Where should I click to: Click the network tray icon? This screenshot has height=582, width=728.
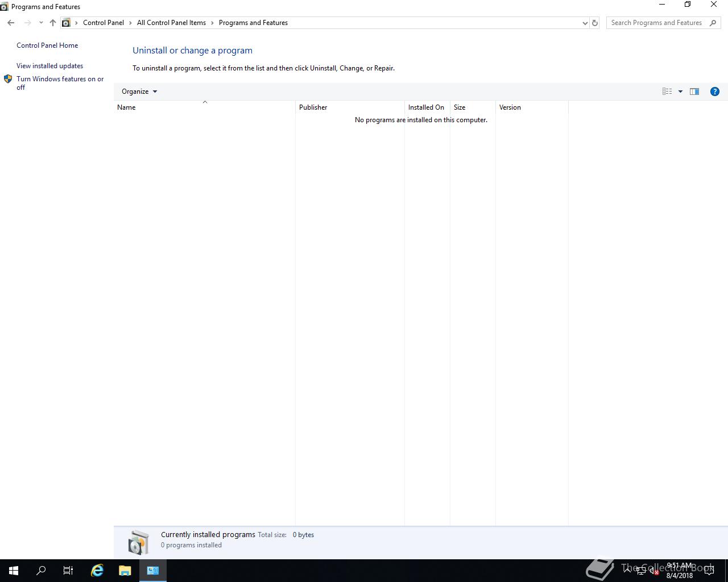641,571
